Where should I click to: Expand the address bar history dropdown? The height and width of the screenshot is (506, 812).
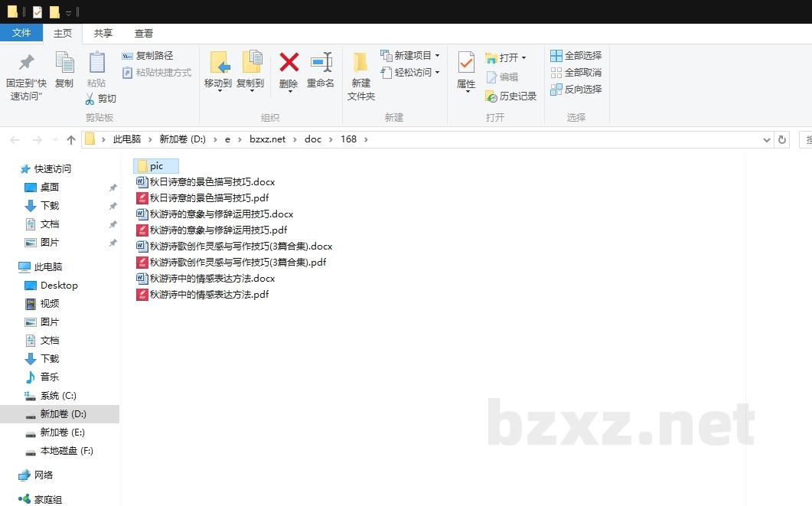(767, 139)
